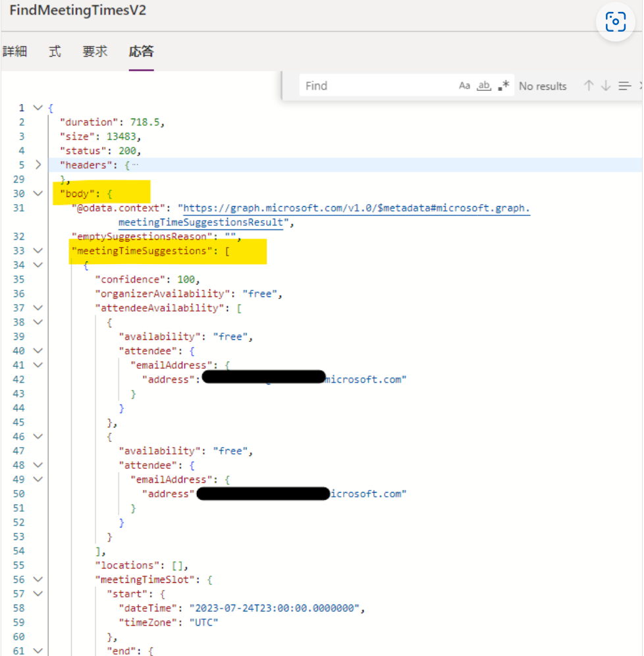Image resolution: width=644 pixels, height=656 pixels.
Task: Click "availability": "free" on line 47
Action: [186, 451]
